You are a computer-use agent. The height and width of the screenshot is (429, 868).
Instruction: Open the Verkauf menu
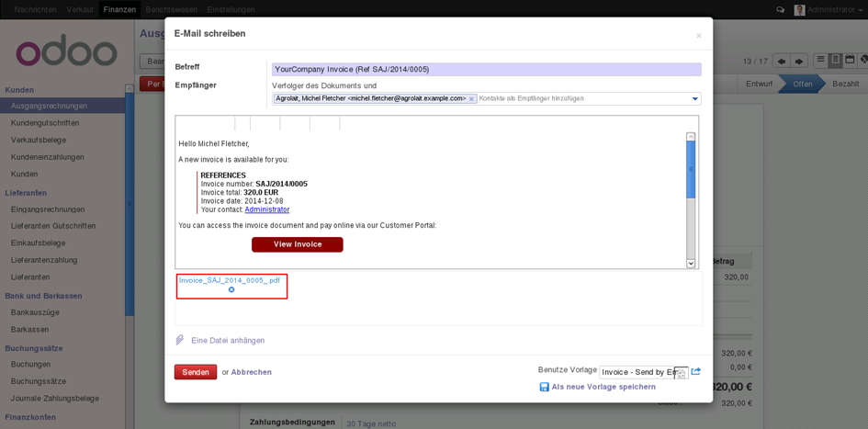(x=80, y=10)
